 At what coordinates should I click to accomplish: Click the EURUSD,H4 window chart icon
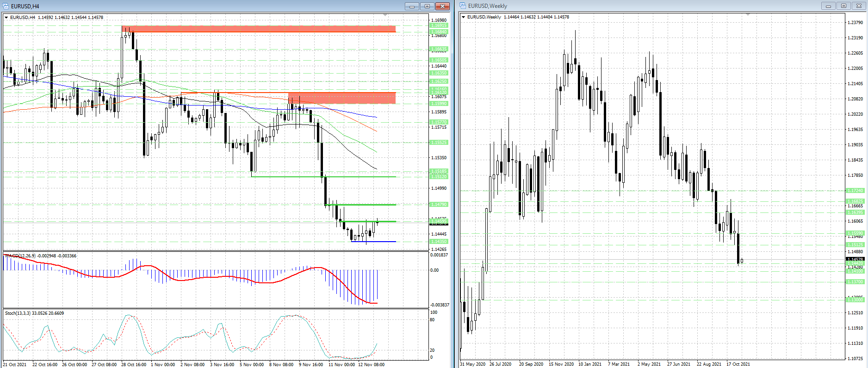(6, 6)
